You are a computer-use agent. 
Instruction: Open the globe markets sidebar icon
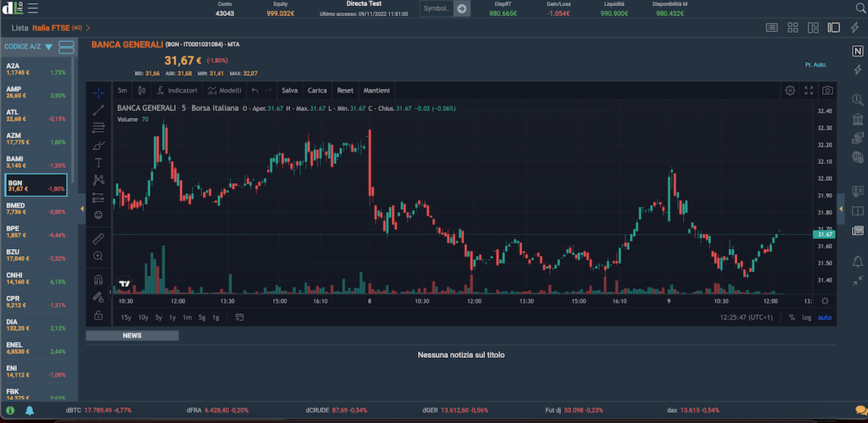point(857,157)
